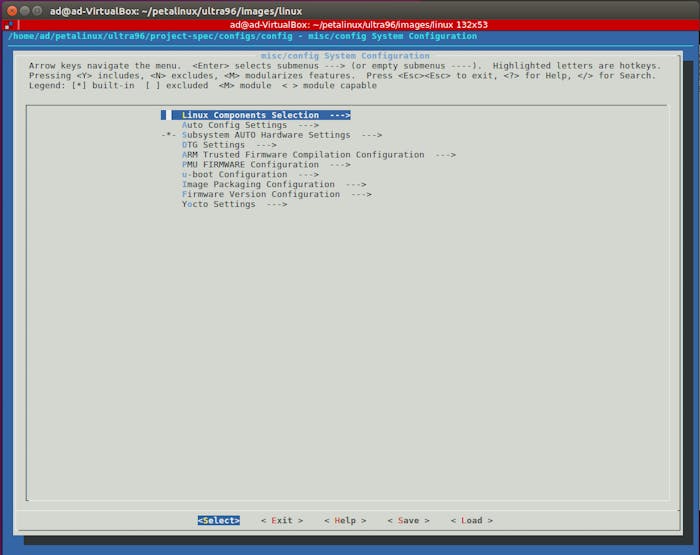
Task: Click the Help button
Action: 345,520
